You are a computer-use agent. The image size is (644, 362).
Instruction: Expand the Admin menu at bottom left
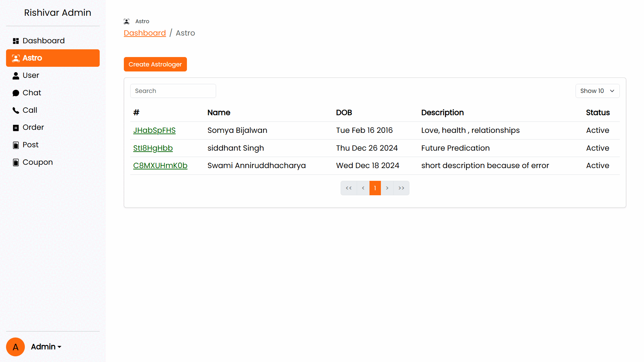[46, 347]
